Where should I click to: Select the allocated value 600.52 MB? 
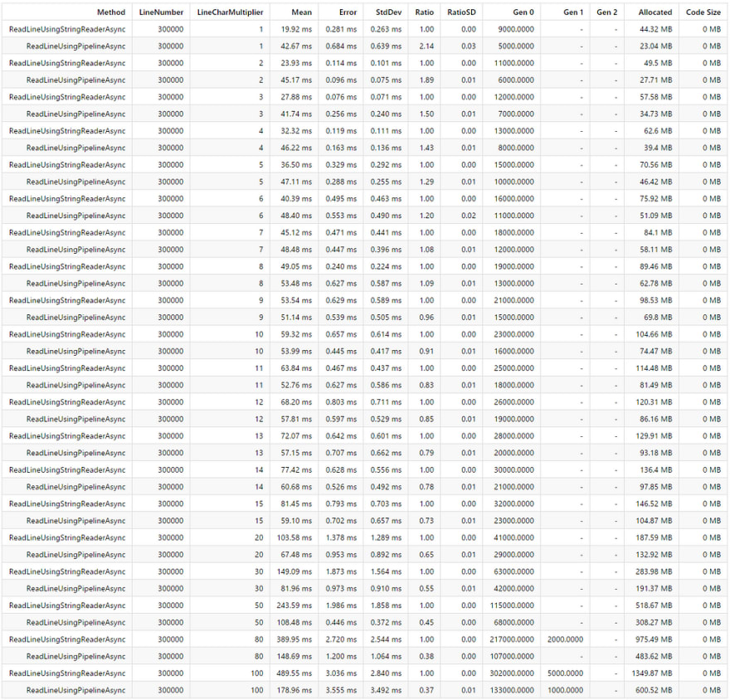click(x=655, y=690)
